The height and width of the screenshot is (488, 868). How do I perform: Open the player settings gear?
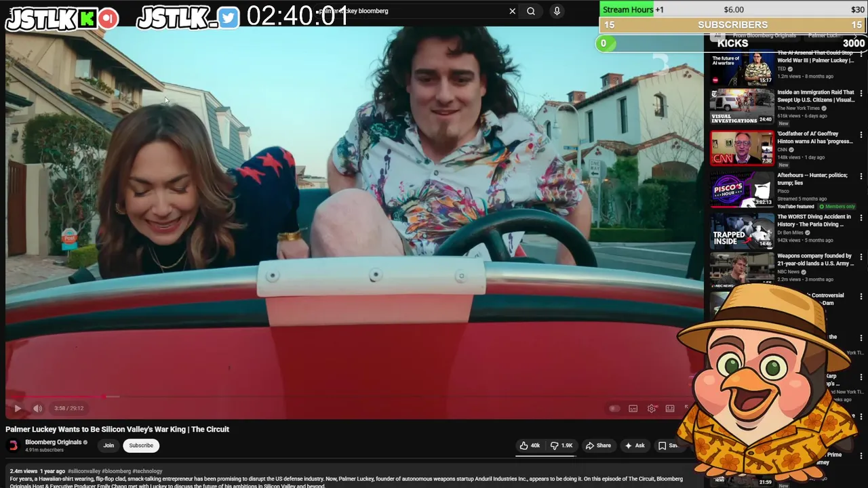click(652, 408)
